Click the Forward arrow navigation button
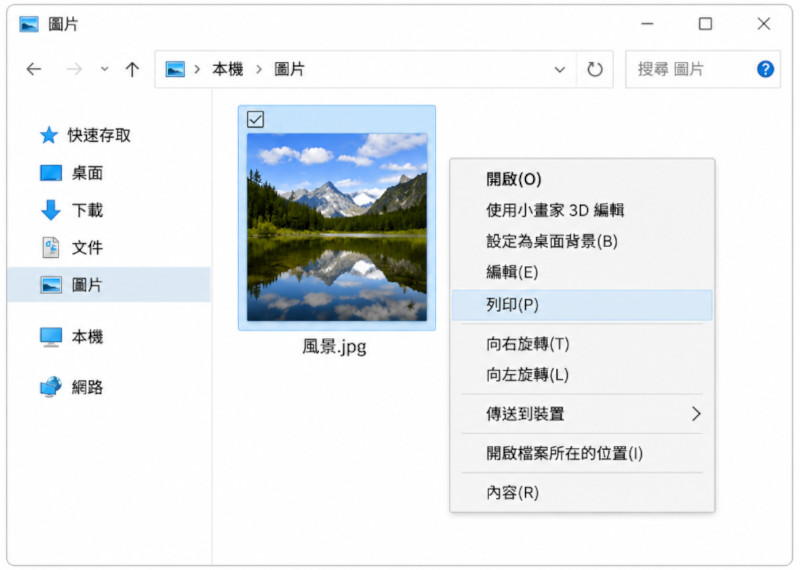This screenshot has height=570, width=800. click(74, 69)
